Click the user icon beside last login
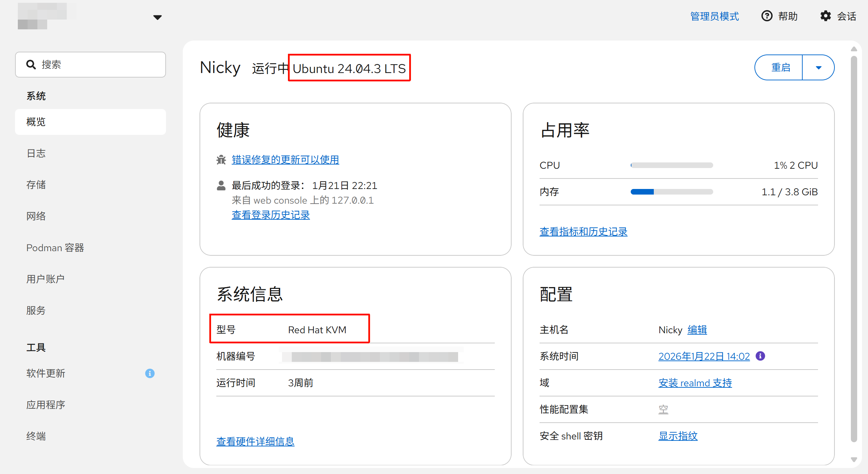 pos(221,185)
